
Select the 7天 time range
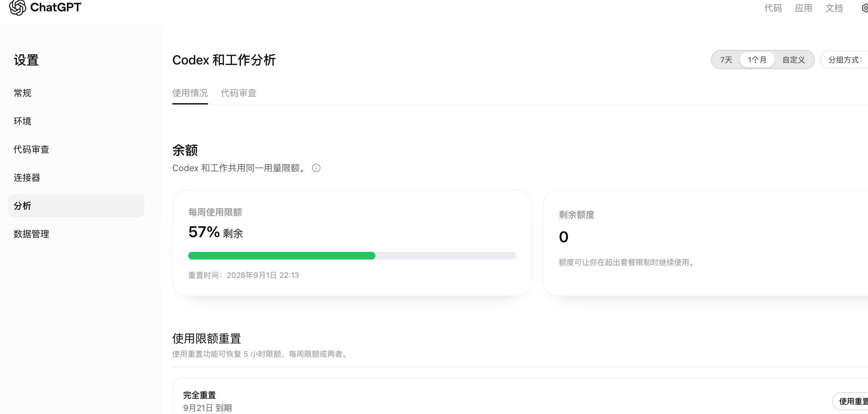click(x=726, y=60)
